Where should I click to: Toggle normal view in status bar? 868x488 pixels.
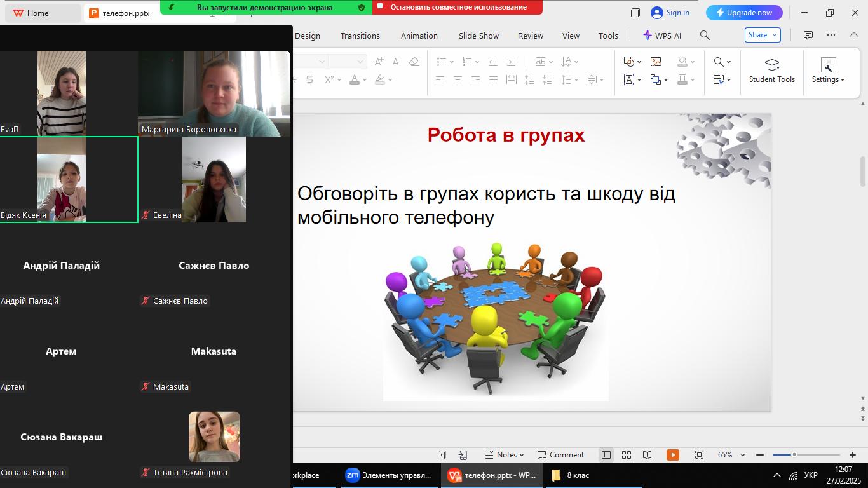point(606,455)
